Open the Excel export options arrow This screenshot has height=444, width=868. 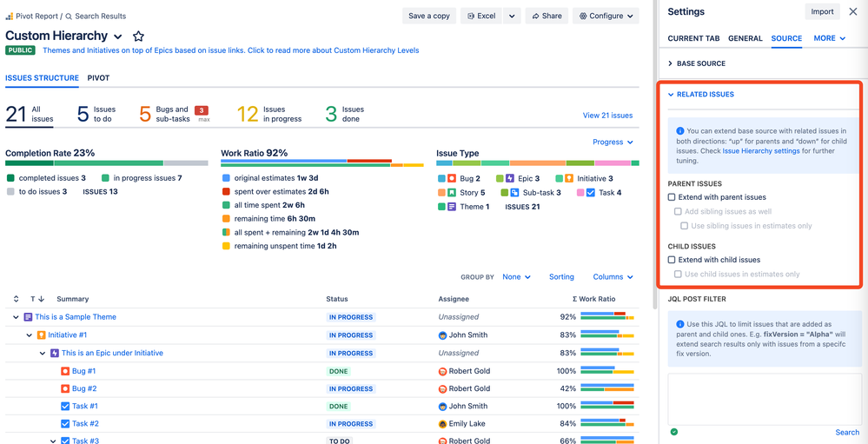(512, 16)
